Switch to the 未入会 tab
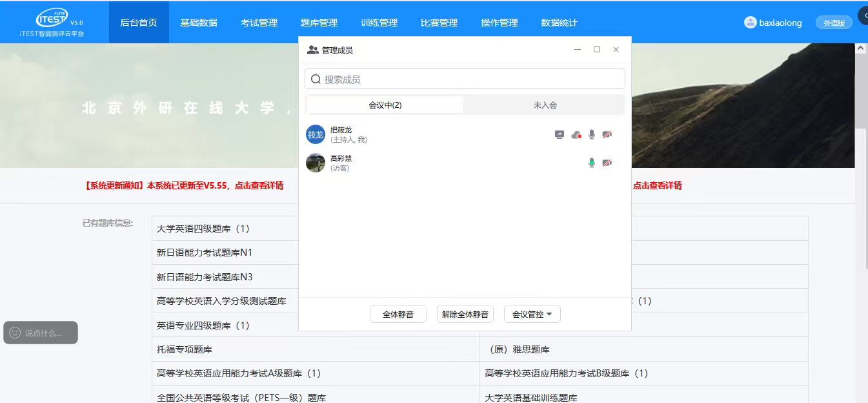The width and height of the screenshot is (868, 403). pos(545,105)
